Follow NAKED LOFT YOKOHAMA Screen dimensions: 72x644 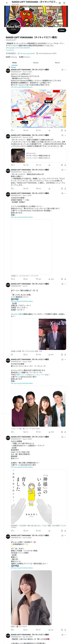pos(62,30)
